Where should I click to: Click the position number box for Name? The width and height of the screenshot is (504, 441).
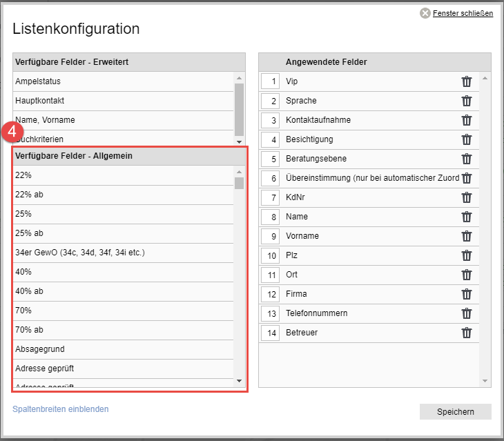[271, 217]
